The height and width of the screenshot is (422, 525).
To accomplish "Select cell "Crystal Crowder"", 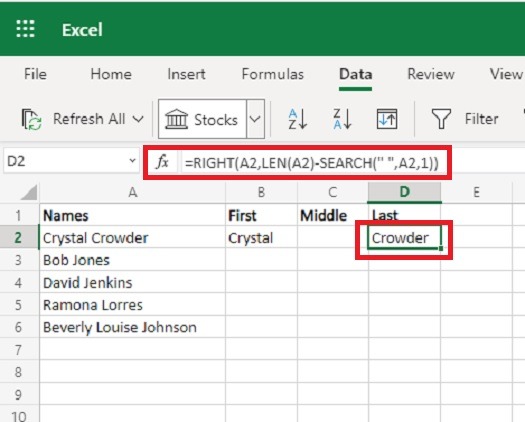I will point(133,238).
